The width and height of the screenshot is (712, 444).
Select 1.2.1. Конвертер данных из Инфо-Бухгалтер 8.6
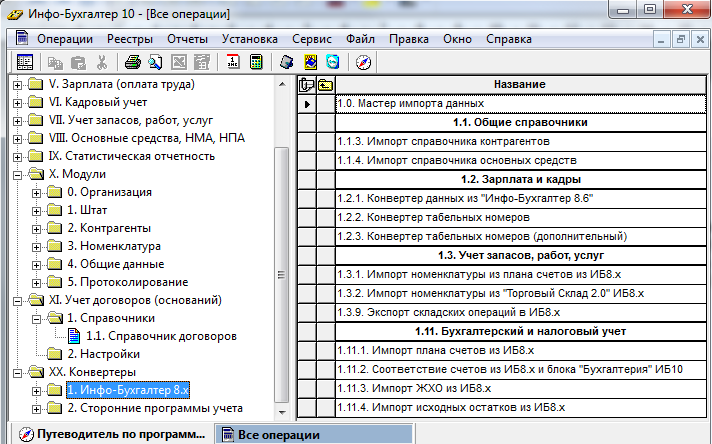tap(520, 199)
